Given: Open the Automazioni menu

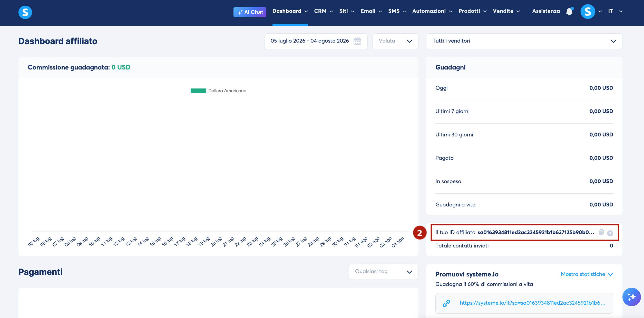Looking at the screenshot, I should [432, 11].
